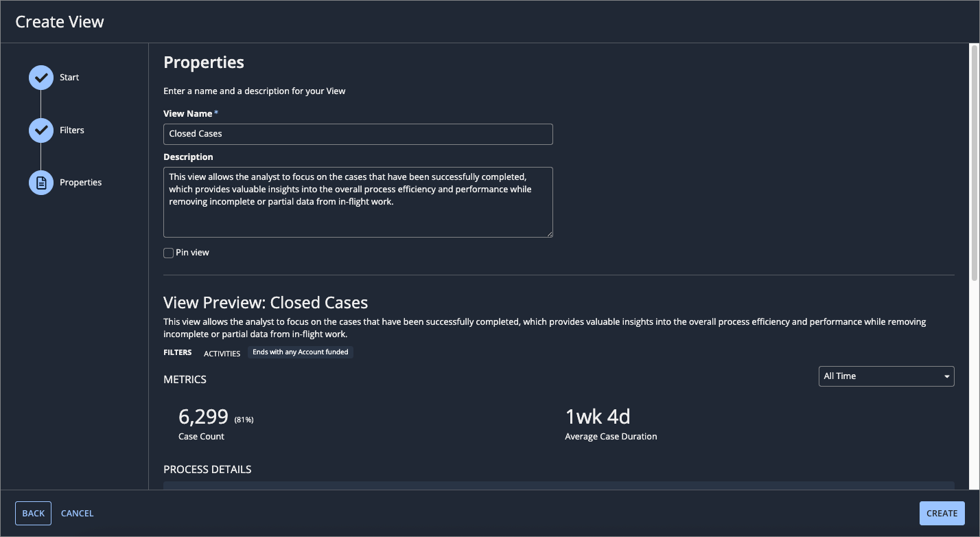The image size is (980, 537).
Task: Click the CANCEL button
Action: (x=78, y=513)
